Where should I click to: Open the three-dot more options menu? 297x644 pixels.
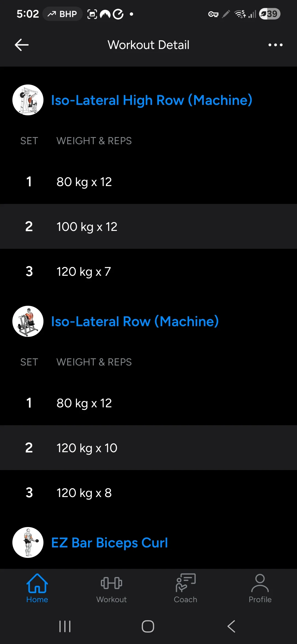coord(275,45)
